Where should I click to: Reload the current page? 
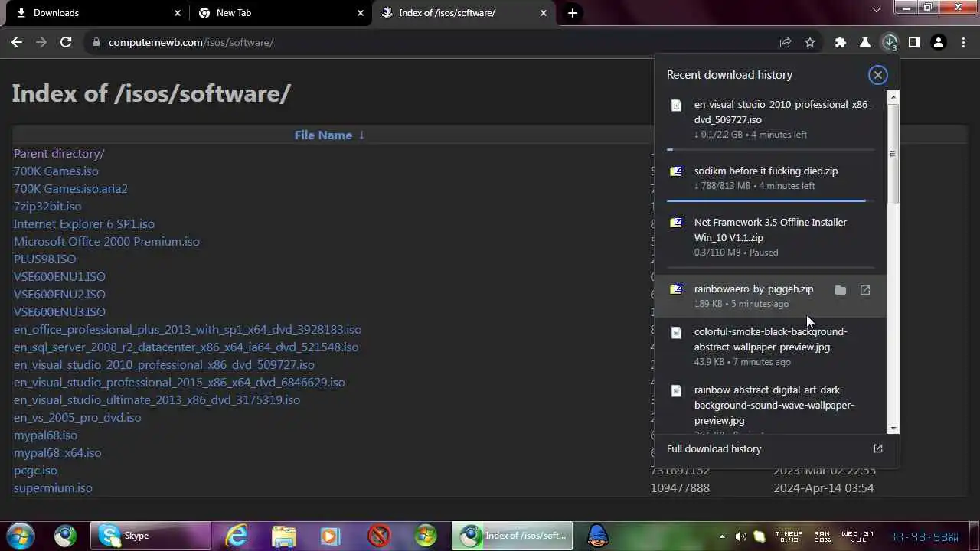(x=66, y=42)
